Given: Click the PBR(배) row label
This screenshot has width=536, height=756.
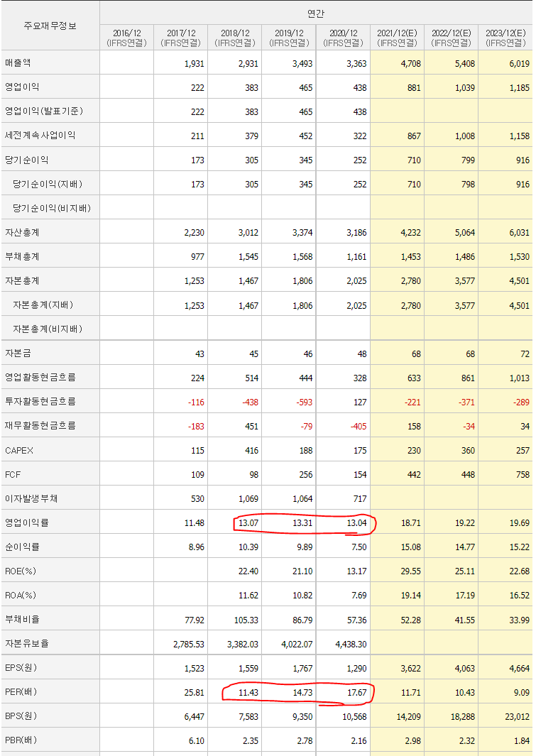Looking at the screenshot, I should point(21,740).
